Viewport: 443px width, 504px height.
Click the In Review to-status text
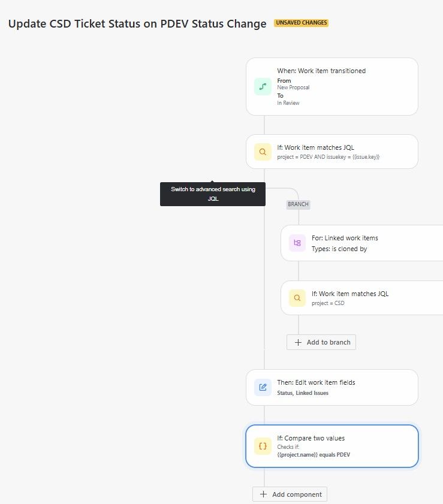coord(288,103)
